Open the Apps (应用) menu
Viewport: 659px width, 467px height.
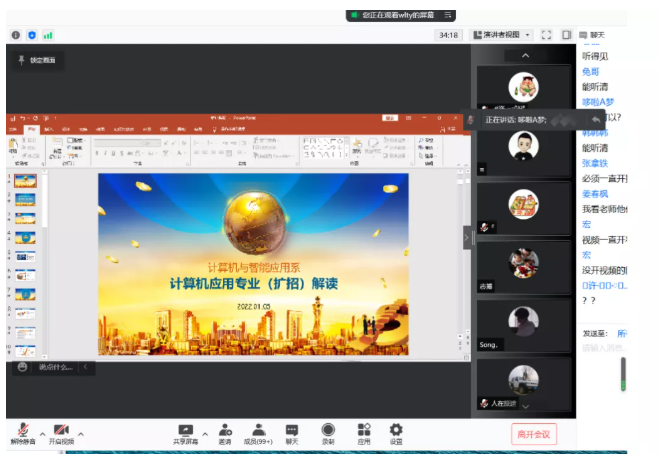pyautogui.click(x=364, y=434)
